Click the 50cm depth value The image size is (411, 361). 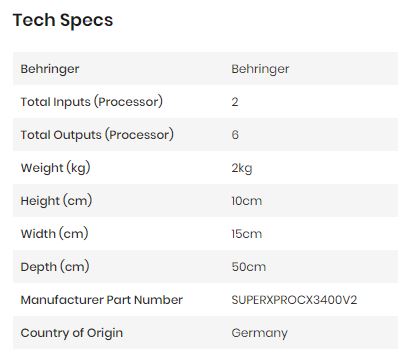coord(249,267)
